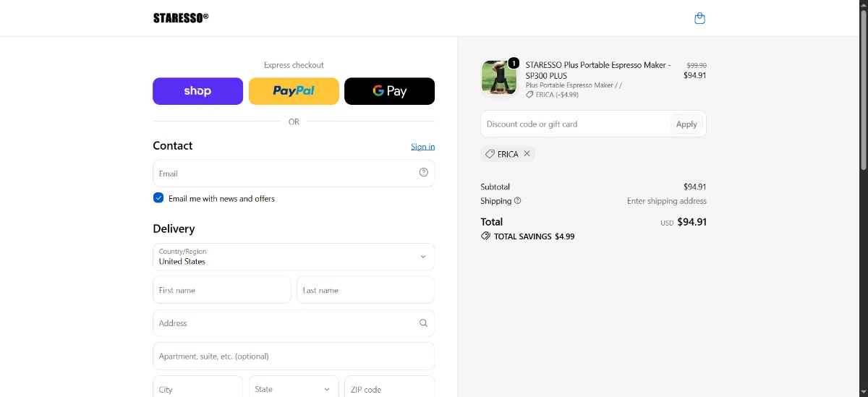Click the Enter shipping address text
This screenshot has width=868, height=397.
click(667, 201)
